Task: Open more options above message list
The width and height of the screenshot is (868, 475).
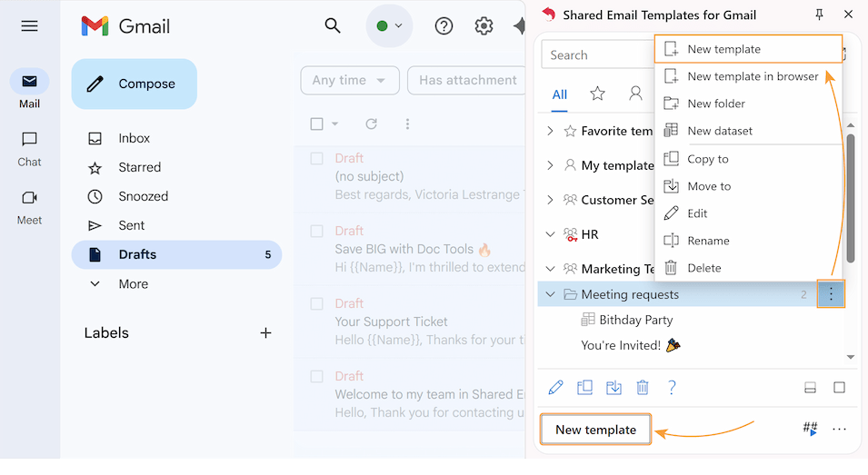Action: coord(407,124)
